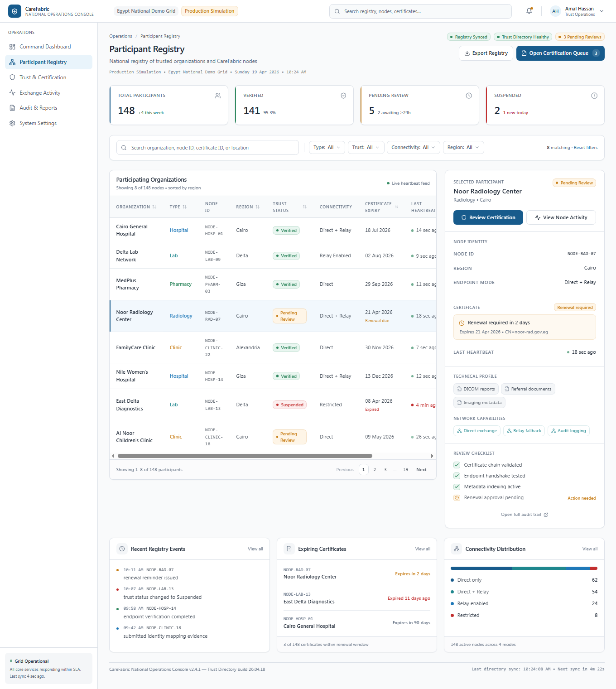Image resolution: width=616 pixels, height=689 pixels.
Task: Click Export Registry button
Action: click(486, 53)
